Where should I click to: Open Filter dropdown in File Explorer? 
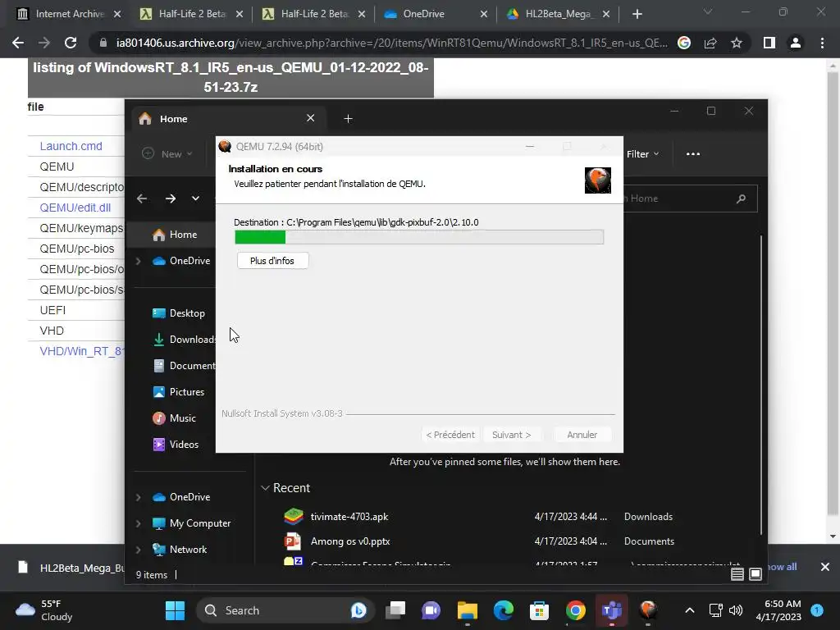[x=643, y=153]
